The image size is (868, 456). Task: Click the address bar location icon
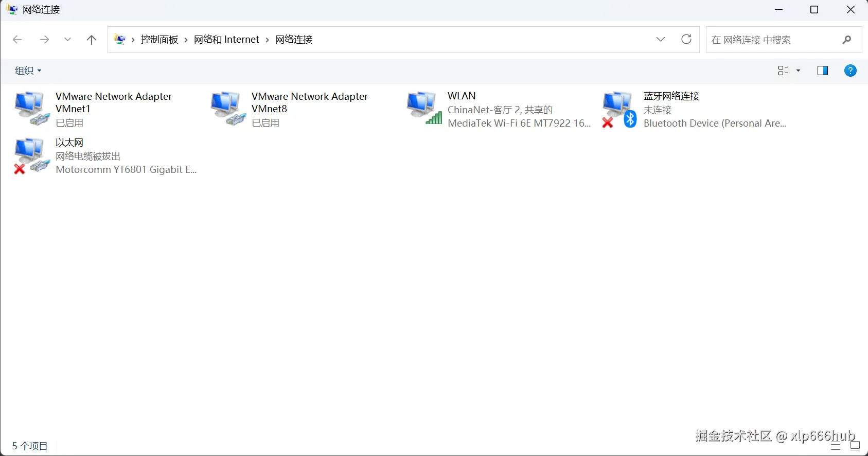point(120,39)
